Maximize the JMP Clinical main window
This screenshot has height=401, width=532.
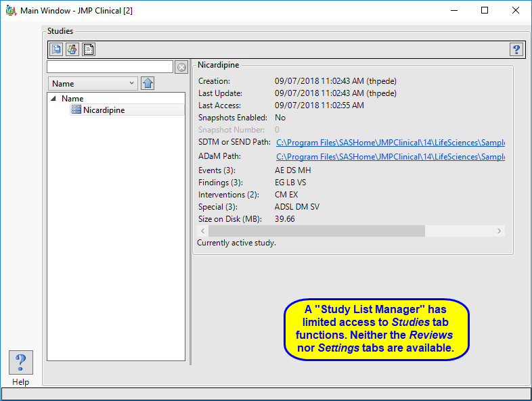point(485,11)
